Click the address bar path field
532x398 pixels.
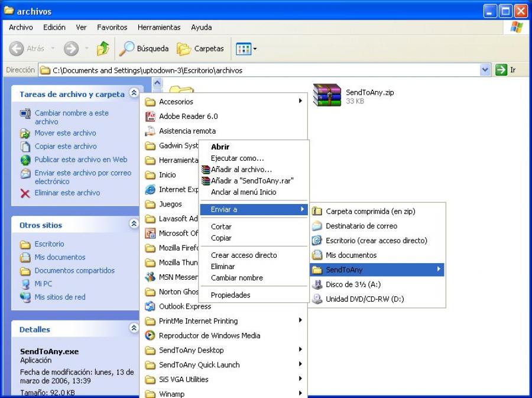(259, 70)
